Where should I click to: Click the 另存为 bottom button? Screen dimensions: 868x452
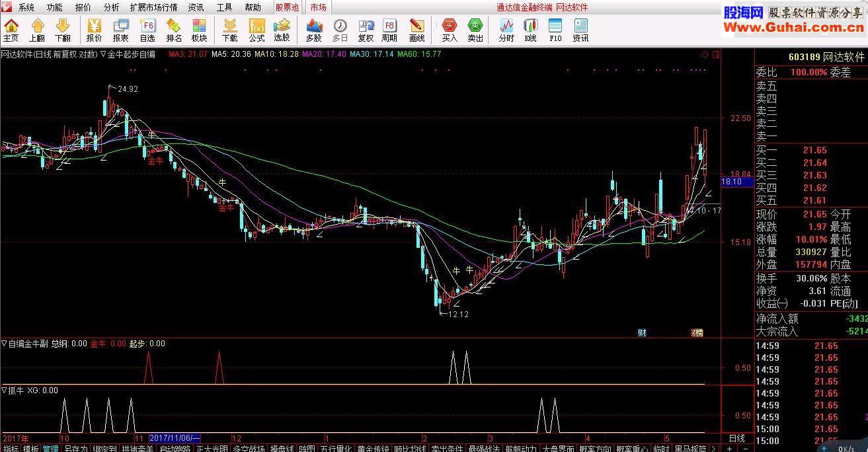(x=75, y=448)
